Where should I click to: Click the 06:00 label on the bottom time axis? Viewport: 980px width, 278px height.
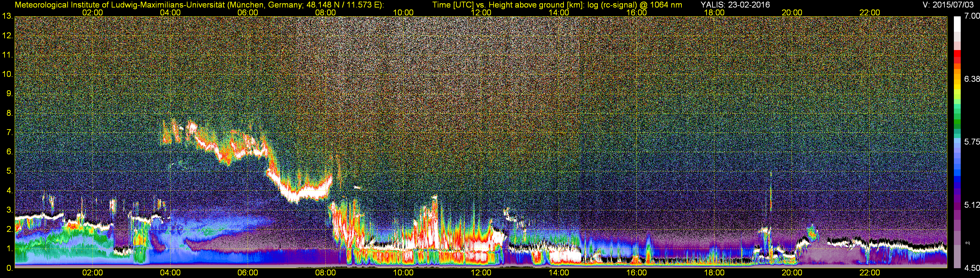[x=248, y=273]
